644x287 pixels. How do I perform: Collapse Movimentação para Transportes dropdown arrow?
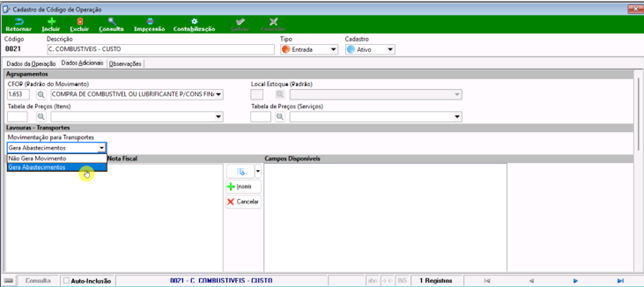(x=102, y=148)
